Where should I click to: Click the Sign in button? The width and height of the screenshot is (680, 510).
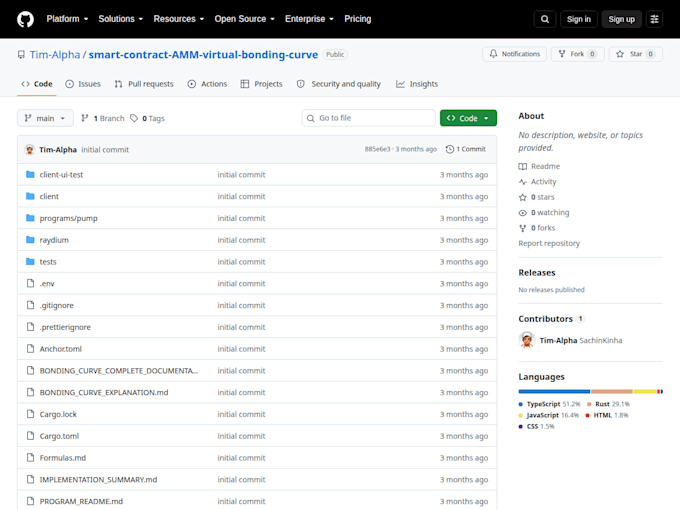tap(579, 19)
